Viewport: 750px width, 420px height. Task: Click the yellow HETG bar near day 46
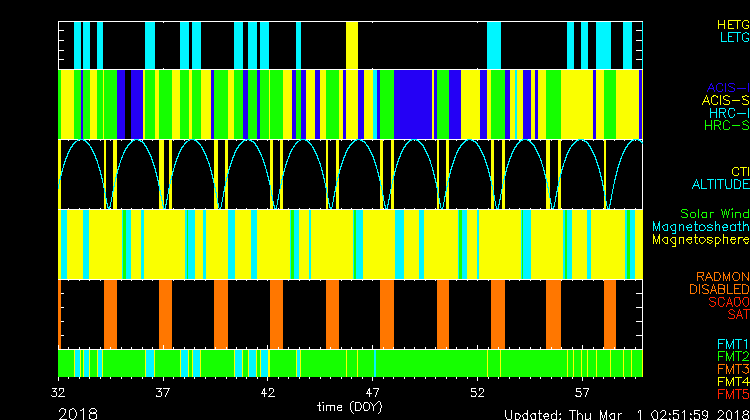click(x=352, y=44)
